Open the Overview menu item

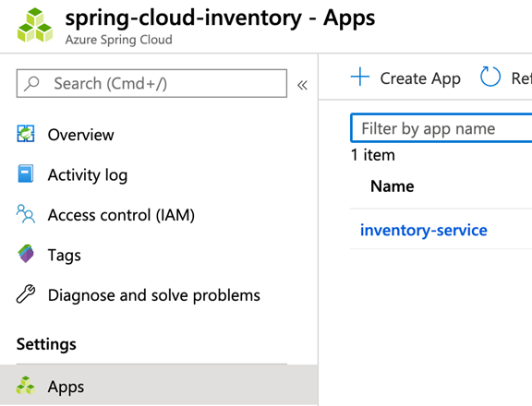click(x=80, y=135)
